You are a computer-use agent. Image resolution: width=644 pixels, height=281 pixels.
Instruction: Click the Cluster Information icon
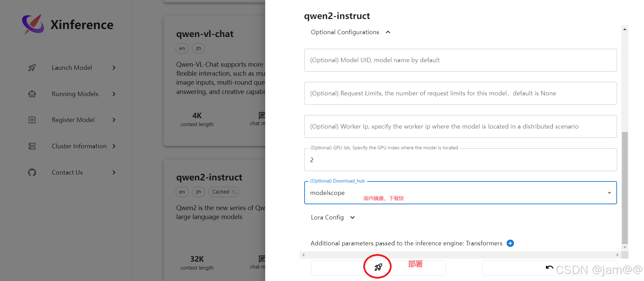[x=32, y=146]
